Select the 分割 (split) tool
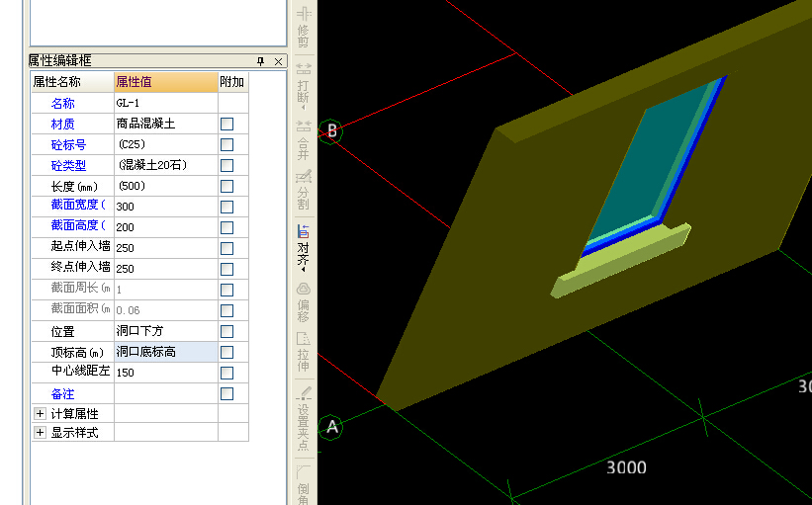Screen dimensions: 812x505 (304, 190)
